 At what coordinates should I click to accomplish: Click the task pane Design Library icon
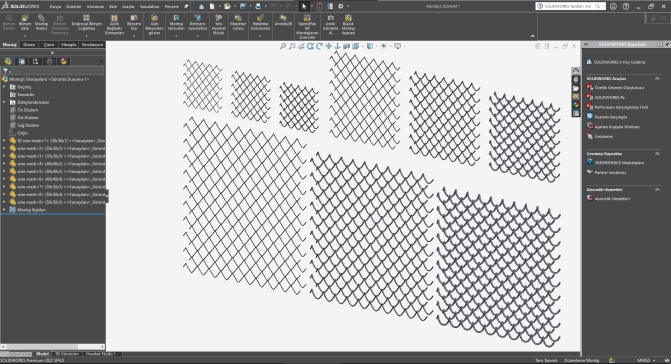[x=576, y=80]
